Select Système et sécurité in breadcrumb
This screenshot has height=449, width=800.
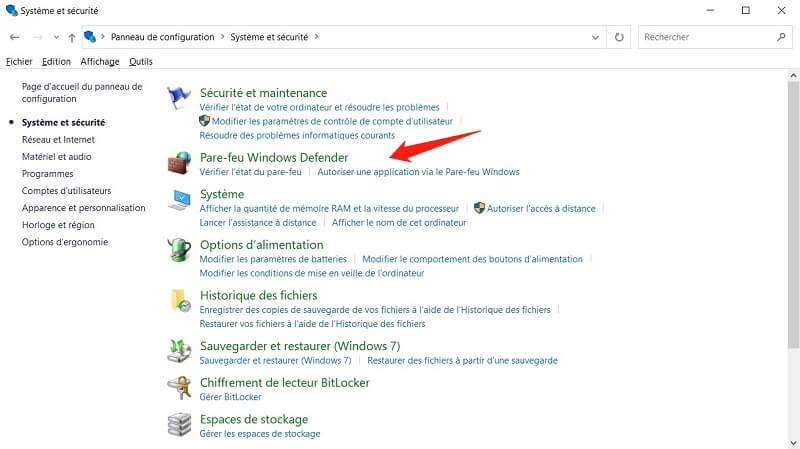[x=269, y=37]
